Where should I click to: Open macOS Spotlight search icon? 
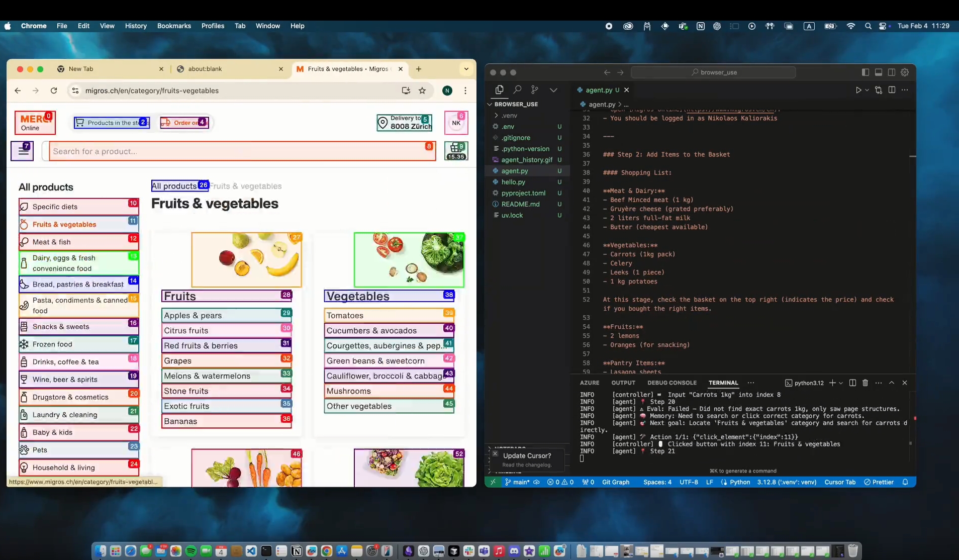[868, 26]
